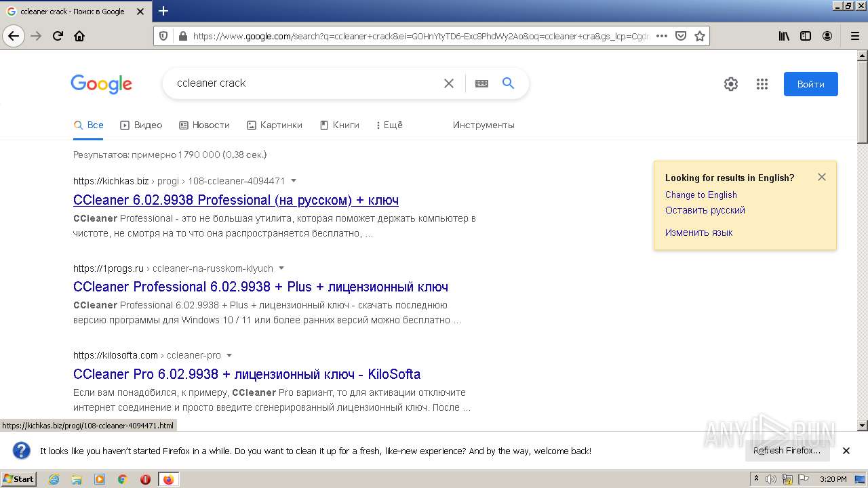The height and width of the screenshot is (488, 868).
Task: Open a new browser tab
Action: [163, 11]
